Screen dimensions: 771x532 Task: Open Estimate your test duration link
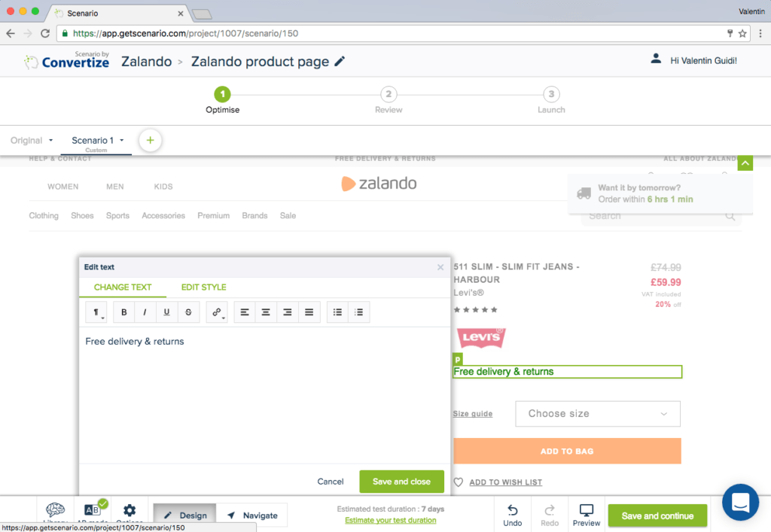(391, 520)
